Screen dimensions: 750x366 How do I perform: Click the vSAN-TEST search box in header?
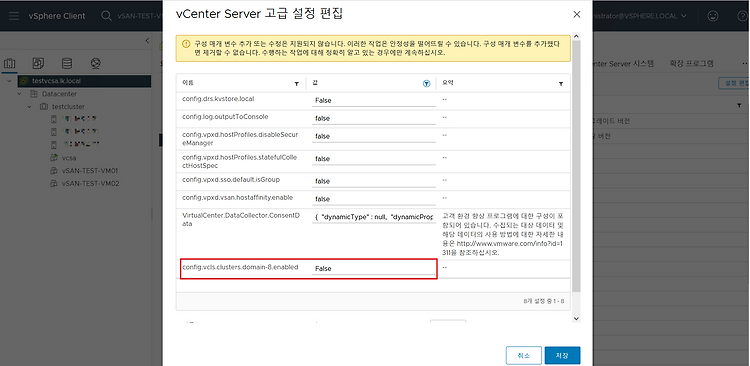pos(140,16)
